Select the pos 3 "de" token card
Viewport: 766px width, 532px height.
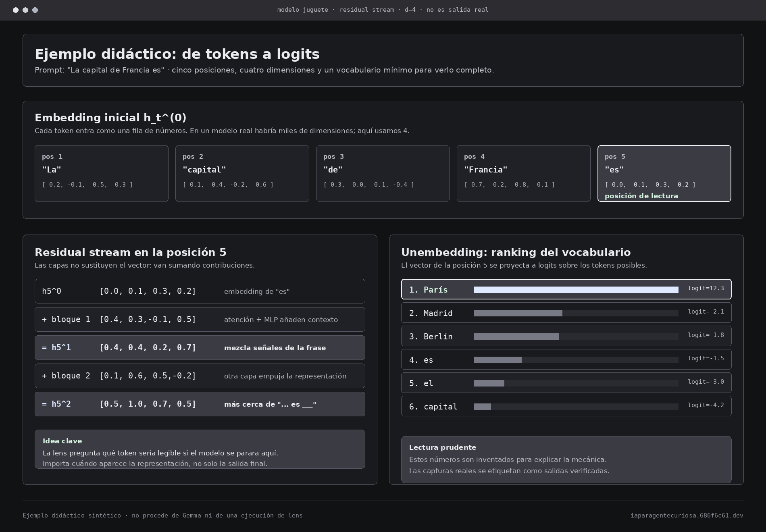point(383,173)
